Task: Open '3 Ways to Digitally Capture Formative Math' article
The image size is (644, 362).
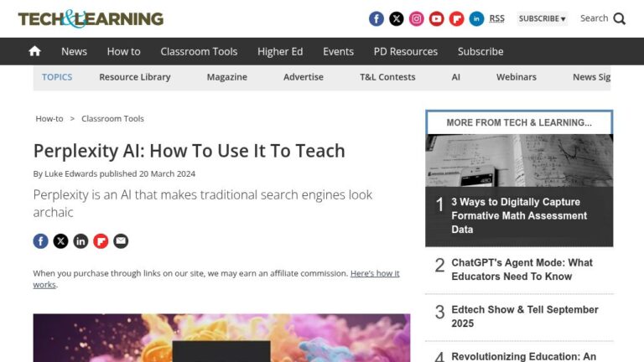Action: click(519, 216)
